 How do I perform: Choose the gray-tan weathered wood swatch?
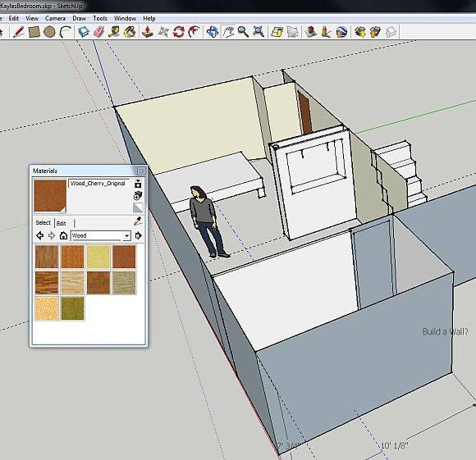point(125,283)
